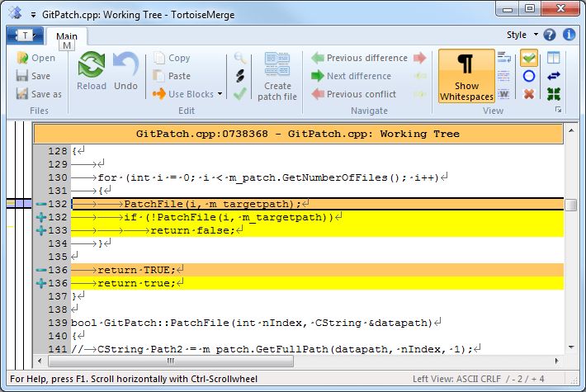
Task: Click the TortoiseMerge title bar app icon
Action: pos(16,13)
